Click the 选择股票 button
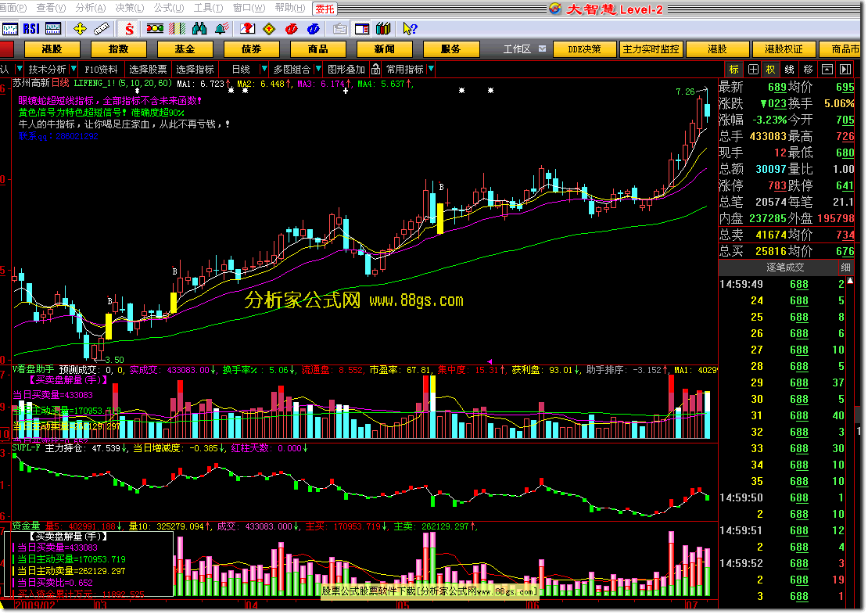Screen dimensions: 868x614 click(148, 69)
